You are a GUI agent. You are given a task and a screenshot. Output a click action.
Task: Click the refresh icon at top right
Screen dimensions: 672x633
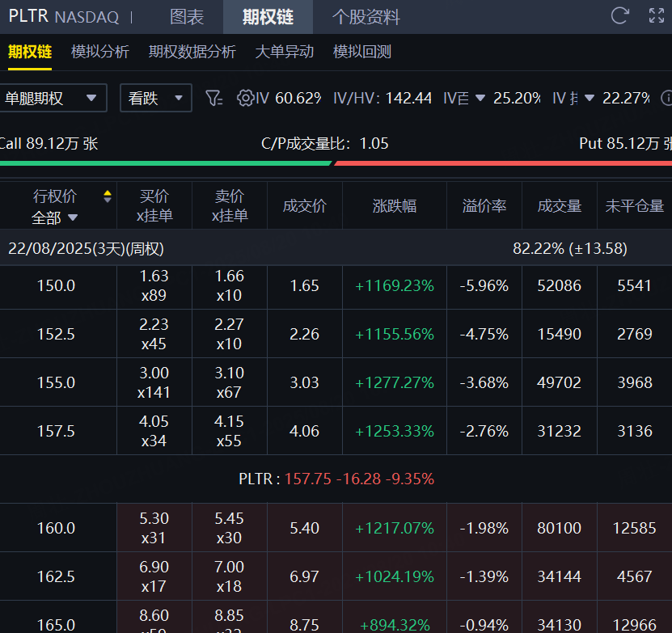click(x=620, y=15)
